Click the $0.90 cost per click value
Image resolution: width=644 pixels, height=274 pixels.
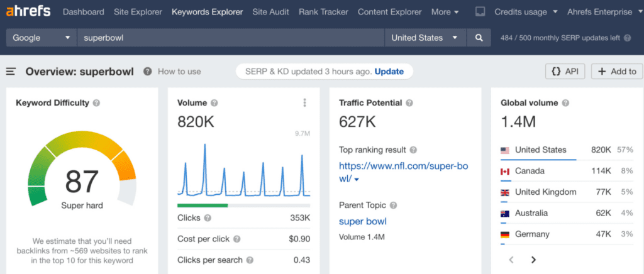299,239
